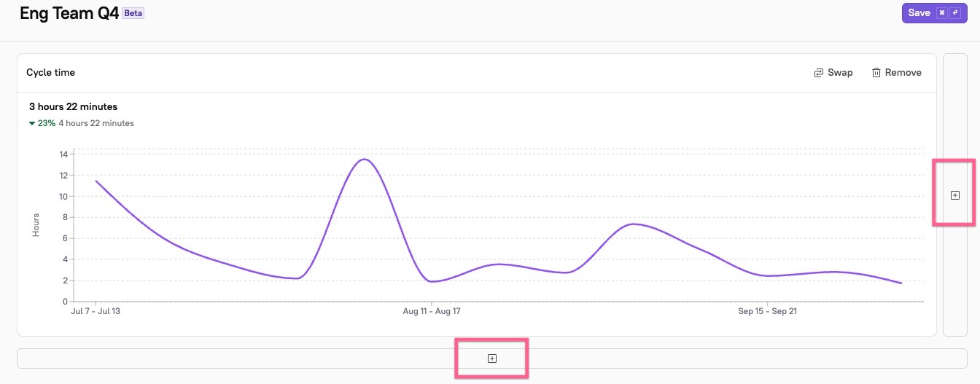Screen dimensions: 980x384
Task: Click the 4 hours 22 minutes comparison text
Action: click(x=96, y=124)
